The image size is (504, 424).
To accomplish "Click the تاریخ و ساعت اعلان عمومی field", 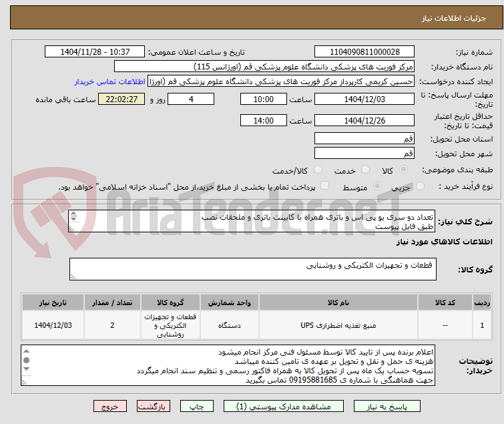I will (x=95, y=52).
